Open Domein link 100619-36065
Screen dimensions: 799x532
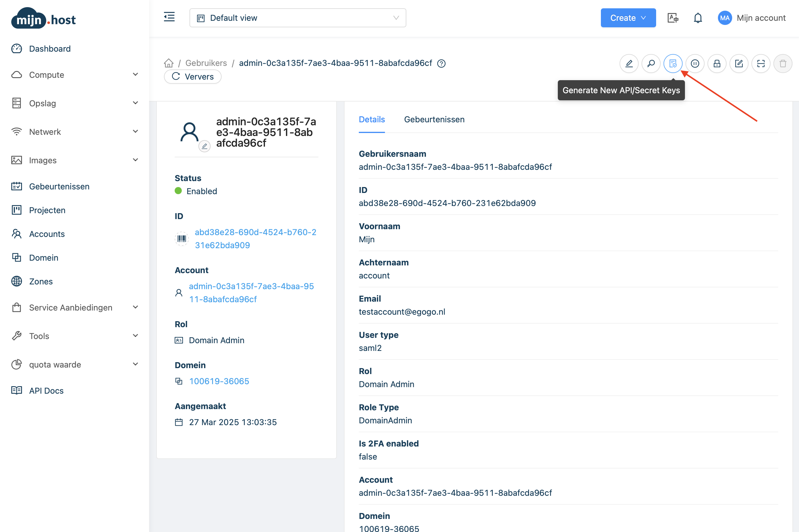pos(219,381)
